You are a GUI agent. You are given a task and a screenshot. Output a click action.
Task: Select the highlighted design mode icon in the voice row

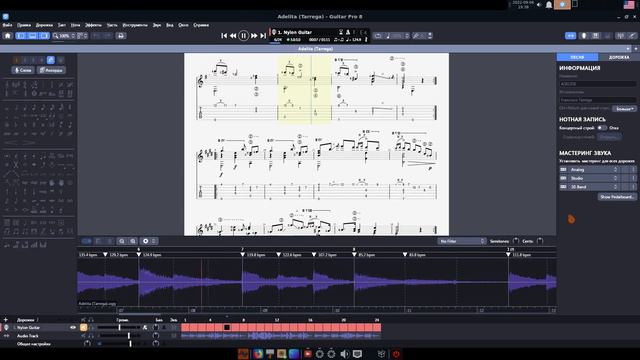pyautogui.click(x=51, y=60)
